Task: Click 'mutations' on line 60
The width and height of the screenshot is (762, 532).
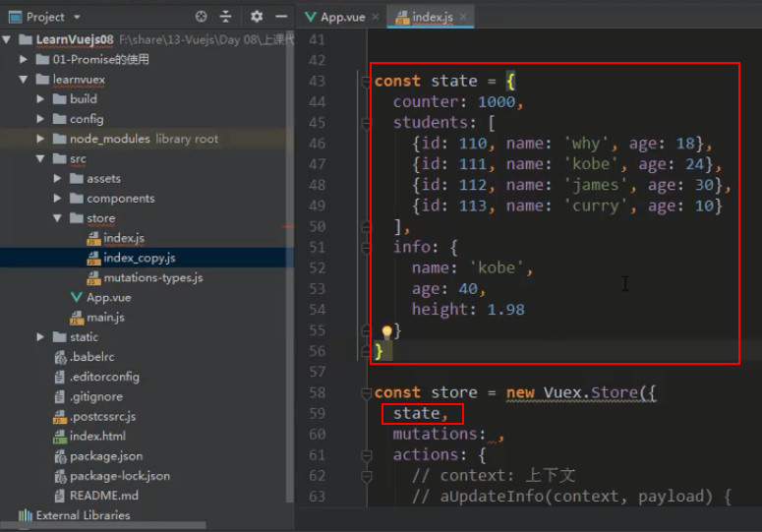Action: pyautogui.click(x=436, y=434)
